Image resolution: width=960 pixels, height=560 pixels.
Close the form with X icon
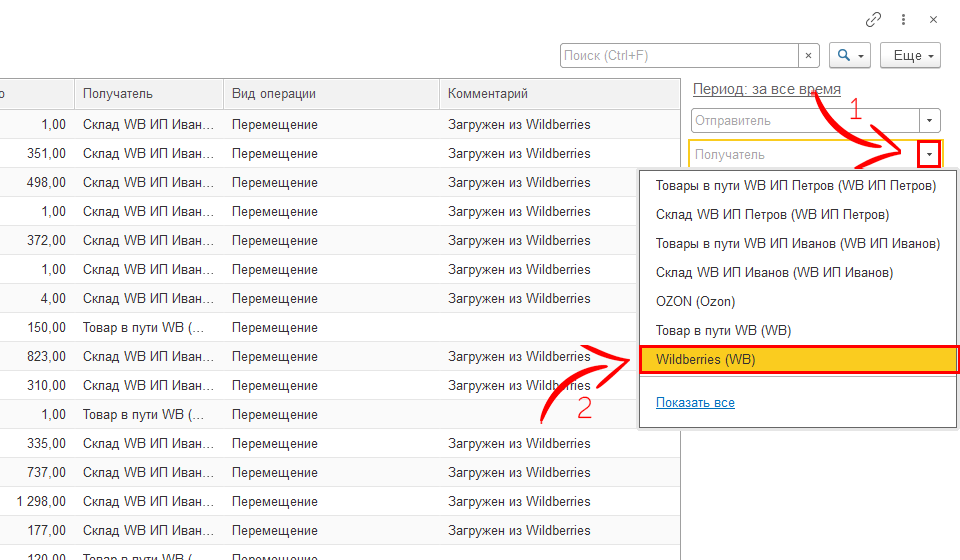[933, 20]
